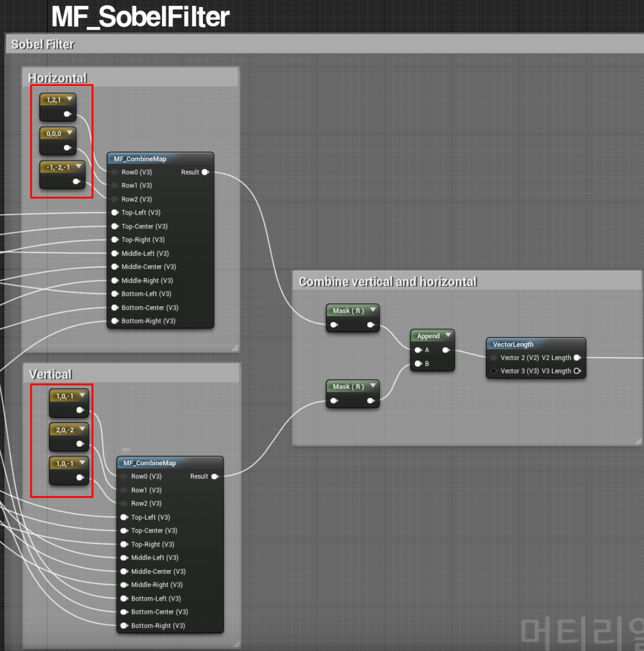Image resolution: width=644 pixels, height=651 pixels.
Task: Click output pin of lower Mask (R) node
Action: (371, 401)
